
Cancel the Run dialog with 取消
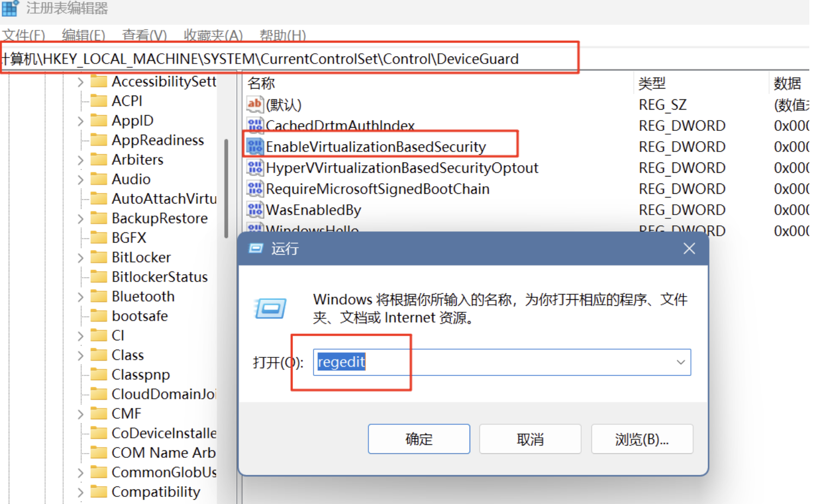pos(530,439)
